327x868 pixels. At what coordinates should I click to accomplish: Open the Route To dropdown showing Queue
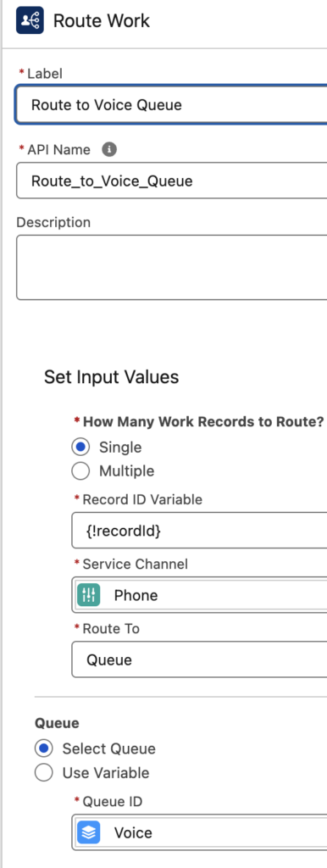(x=199, y=659)
